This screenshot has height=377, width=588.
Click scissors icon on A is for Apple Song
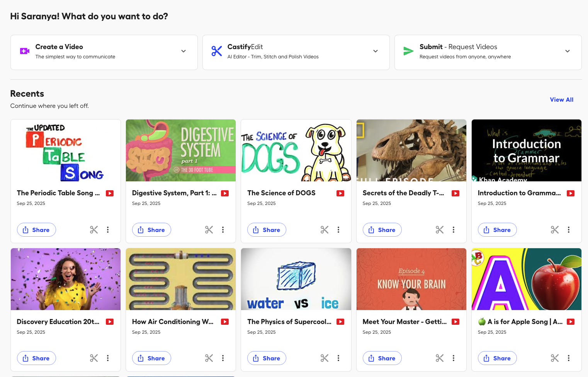pyautogui.click(x=555, y=358)
